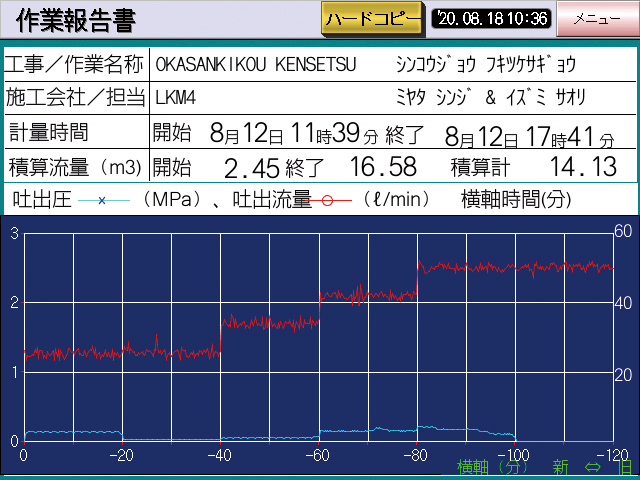Select the ミヤタ シンジ & イズミ サオリ operator field
This screenshot has height=480, width=640.
[x=491, y=98]
